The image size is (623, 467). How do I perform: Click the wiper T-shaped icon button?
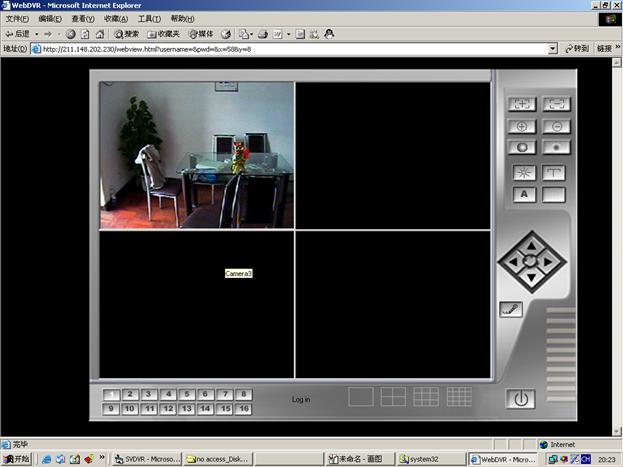click(555, 172)
